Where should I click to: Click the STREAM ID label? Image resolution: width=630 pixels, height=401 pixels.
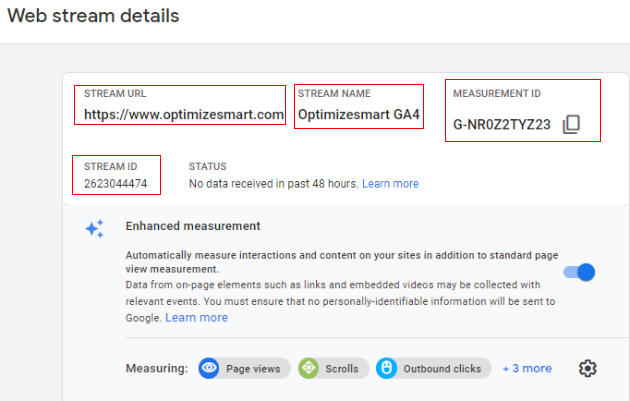tap(110, 166)
